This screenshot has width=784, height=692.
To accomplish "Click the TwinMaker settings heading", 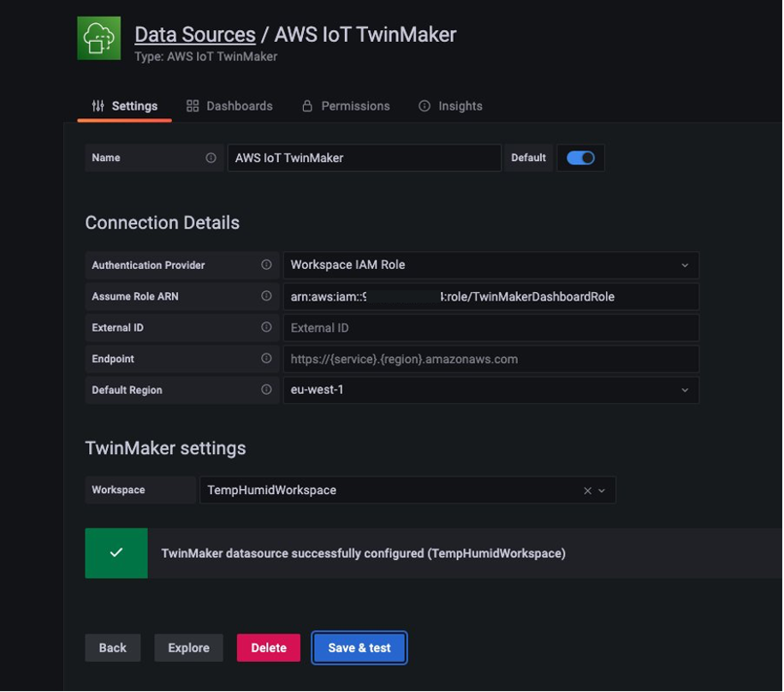I will pos(165,448).
